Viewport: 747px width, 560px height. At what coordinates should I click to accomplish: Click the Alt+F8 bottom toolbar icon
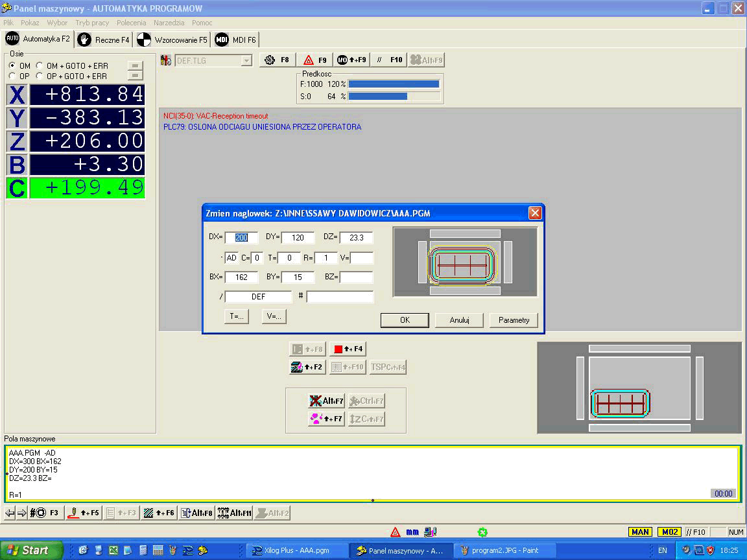click(196, 513)
